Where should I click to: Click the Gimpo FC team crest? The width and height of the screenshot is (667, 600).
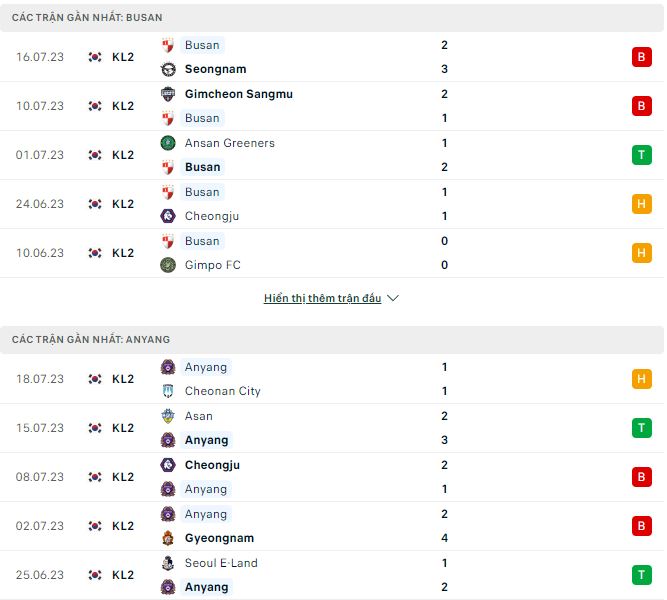[x=168, y=265]
